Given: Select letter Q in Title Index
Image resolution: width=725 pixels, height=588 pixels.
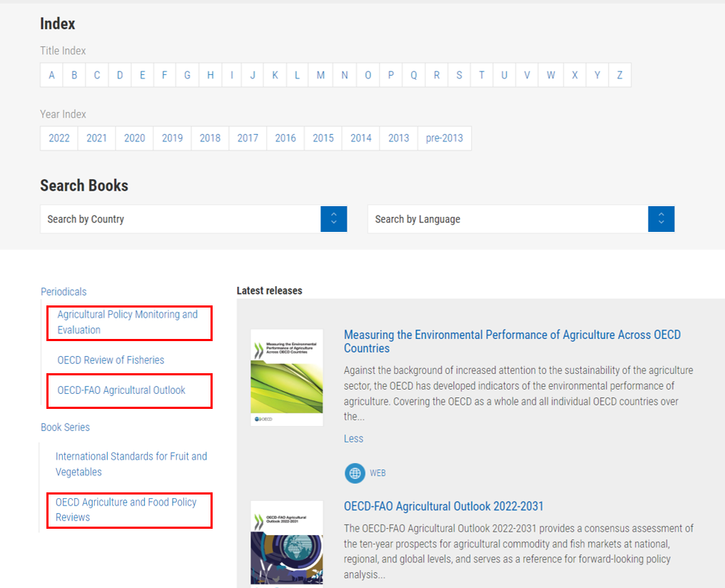Looking at the screenshot, I should pos(414,75).
